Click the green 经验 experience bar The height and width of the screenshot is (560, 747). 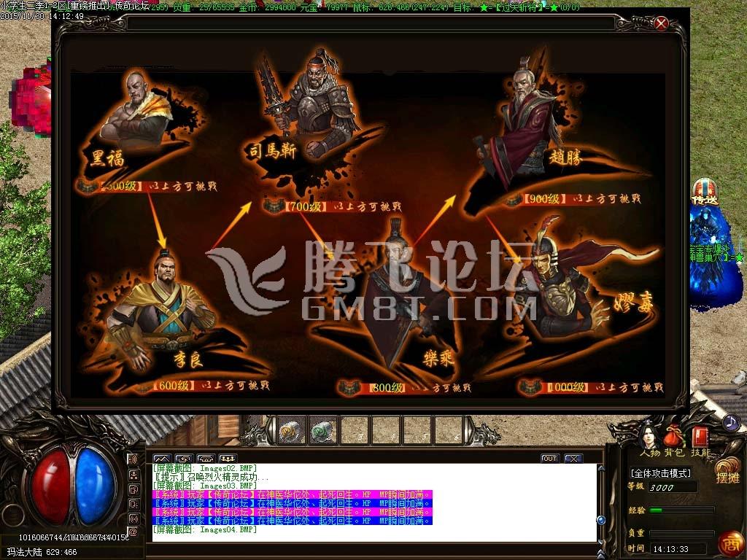pyautogui.click(x=682, y=510)
